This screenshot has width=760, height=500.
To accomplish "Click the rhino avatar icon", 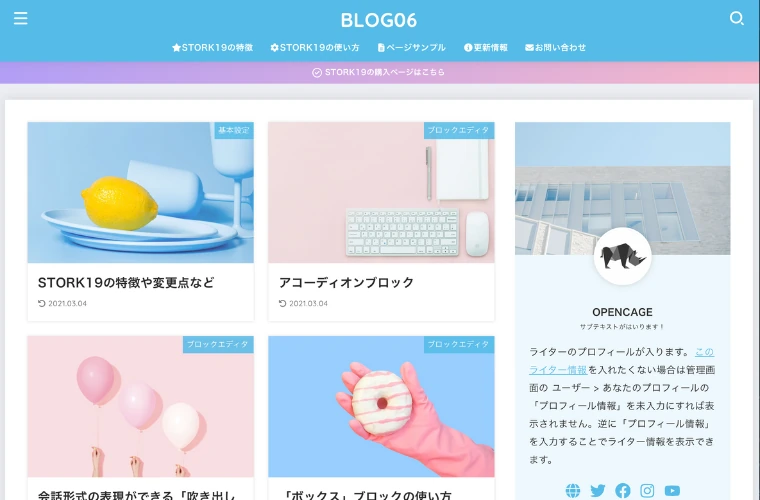I will [x=622, y=256].
